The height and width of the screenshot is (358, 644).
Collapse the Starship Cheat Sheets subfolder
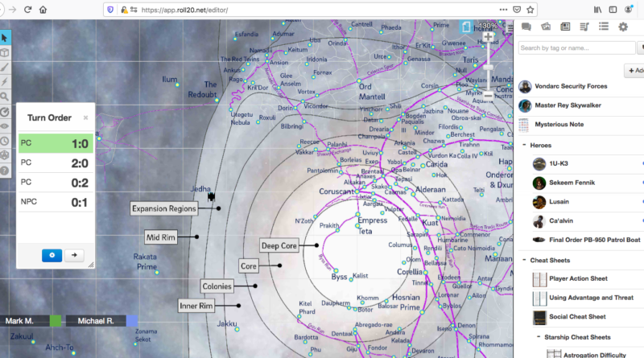pyautogui.click(x=539, y=336)
